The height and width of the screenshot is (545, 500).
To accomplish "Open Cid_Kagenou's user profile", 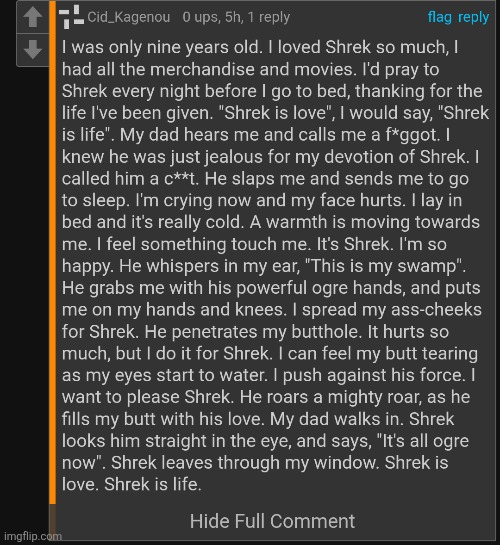I will [x=129, y=17].
